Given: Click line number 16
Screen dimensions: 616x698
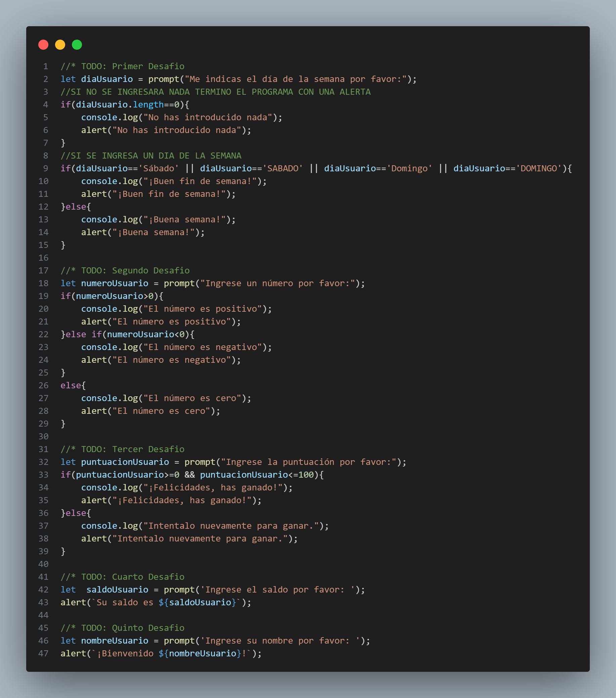Looking at the screenshot, I should pyautogui.click(x=43, y=258).
